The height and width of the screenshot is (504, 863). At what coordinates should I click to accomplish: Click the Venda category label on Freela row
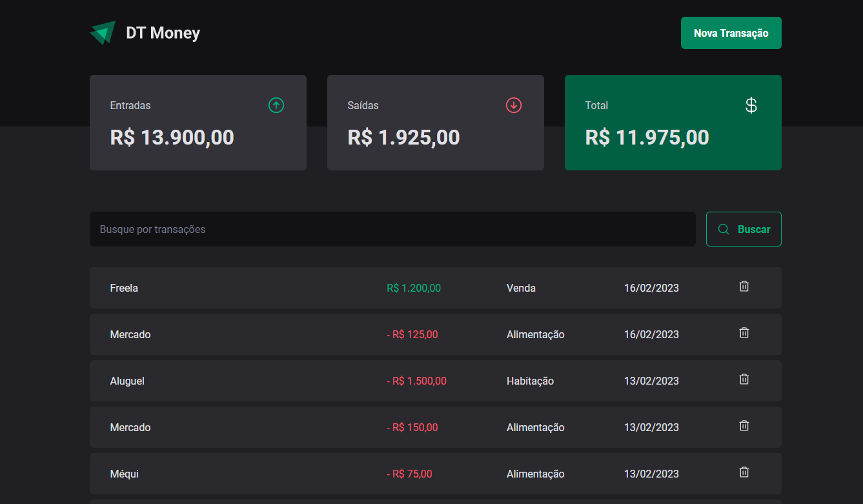(521, 288)
